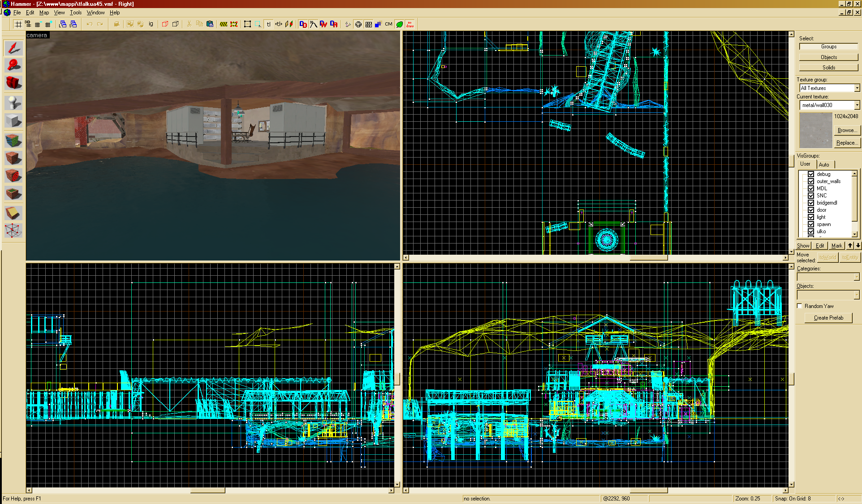The height and width of the screenshot is (504, 862).
Task: Open the Texture group dropdown
Action: [x=857, y=88]
